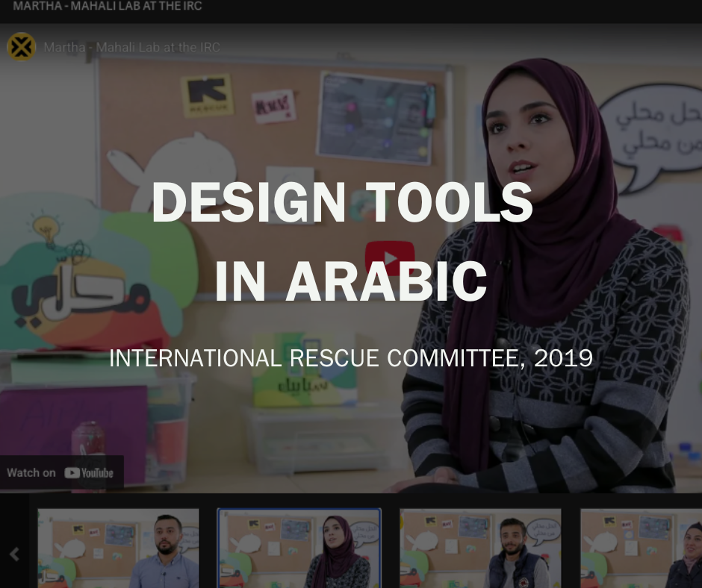Select thumbnail of man in navy vest
This screenshot has height=588, width=702.
(x=480, y=548)
